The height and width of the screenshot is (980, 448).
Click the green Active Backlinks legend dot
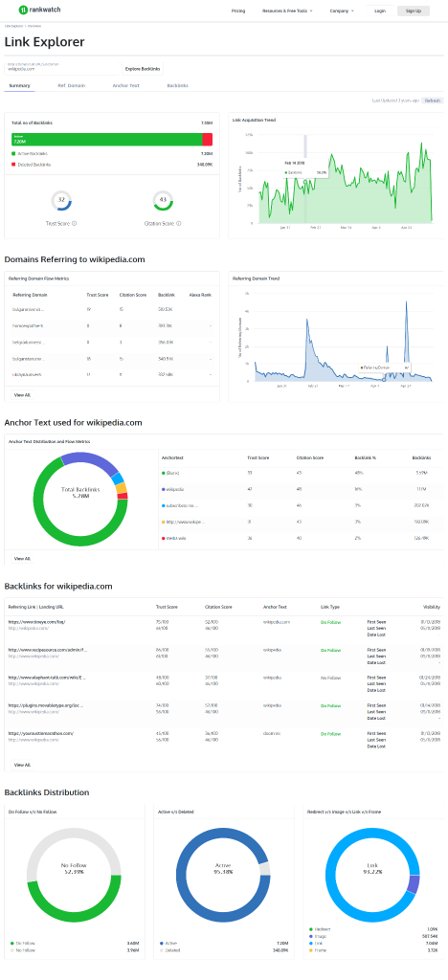[x=13, y=153]
